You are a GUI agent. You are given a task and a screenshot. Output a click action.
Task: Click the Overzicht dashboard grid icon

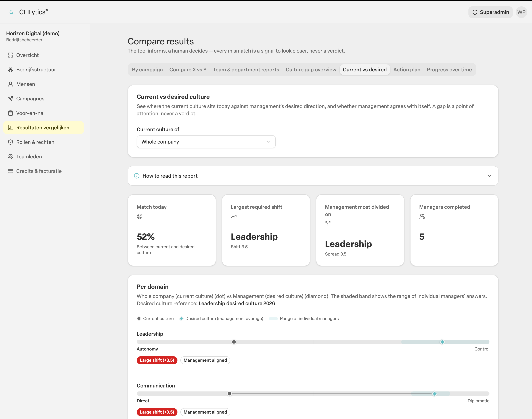(x=10, y=55)
